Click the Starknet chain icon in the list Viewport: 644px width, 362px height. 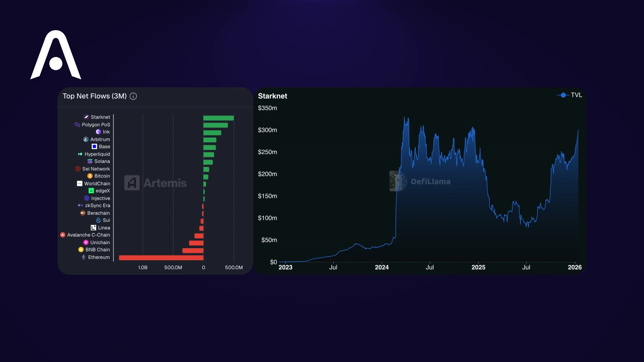[86, 117]
